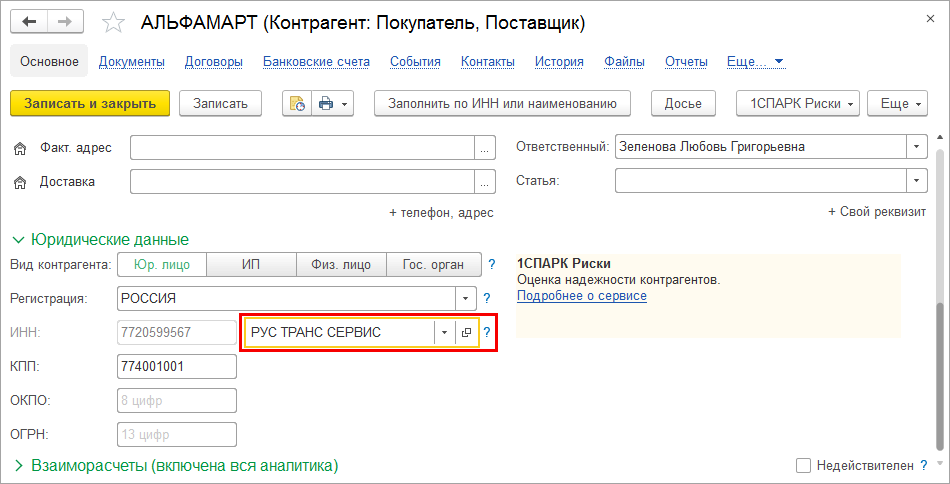950x484 pixels.
Task: Select the Физ. лицо contragent type
Action: pos(341,265)
